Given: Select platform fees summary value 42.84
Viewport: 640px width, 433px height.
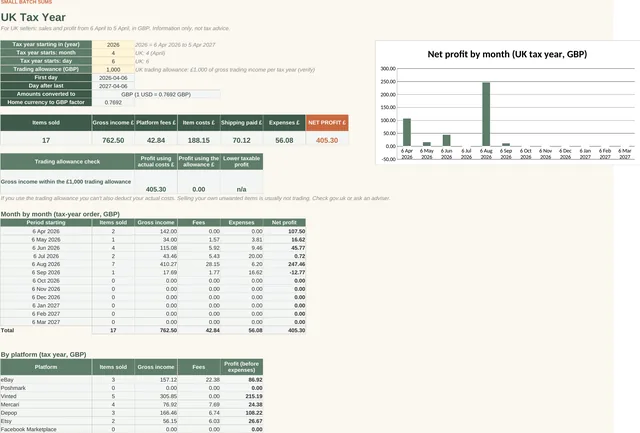Looking at the screenshot, I should coord(156,140).
